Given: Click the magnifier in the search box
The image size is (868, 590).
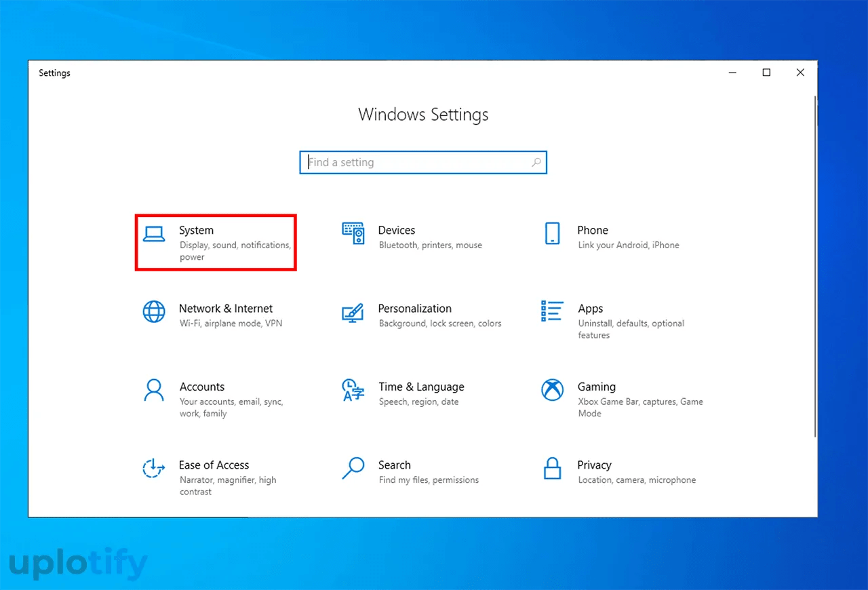Looking at the screenshot, I should point(536,162).
